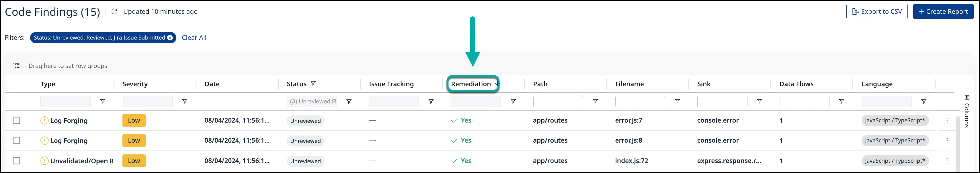Open the Severity column filter funnel
Viewport: 980px width, 173px height.
185,101
